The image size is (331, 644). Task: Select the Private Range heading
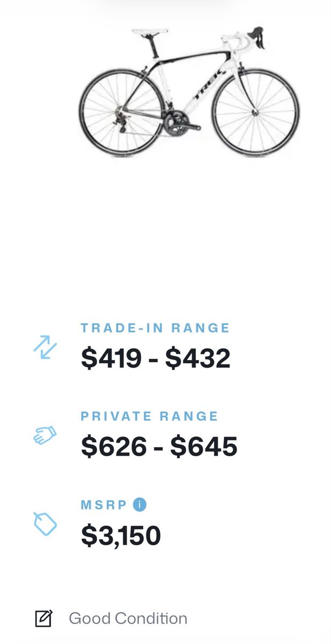150,416
